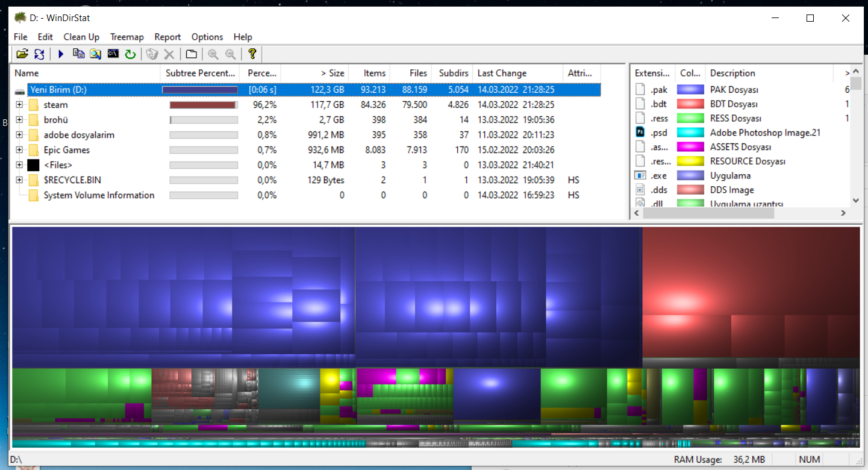Sort by the Size column header
This screenshot has width=868, height=470.
(x=314, y=73)
